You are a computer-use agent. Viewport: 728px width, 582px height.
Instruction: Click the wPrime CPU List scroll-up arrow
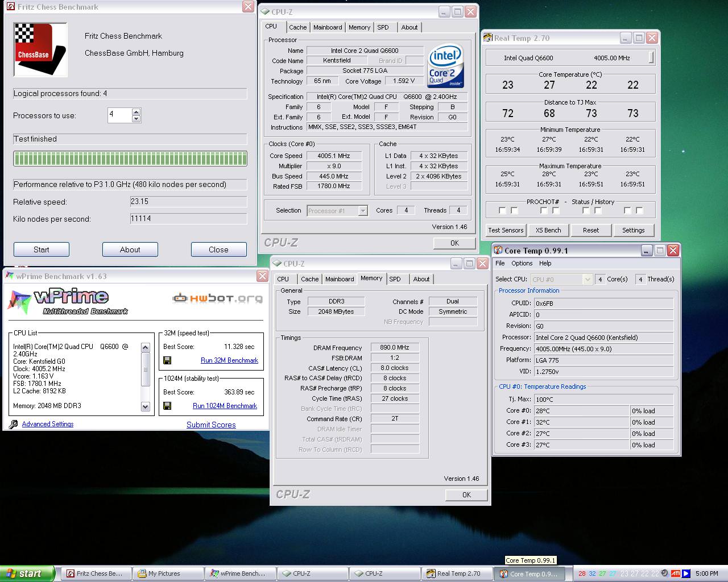[x=145, y=348]
